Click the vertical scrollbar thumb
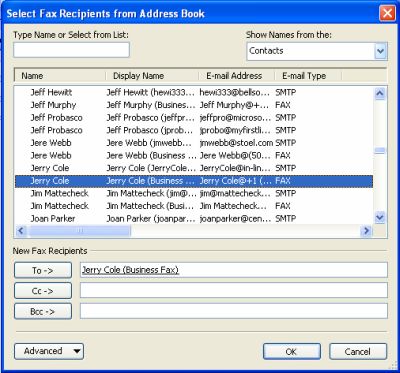Viewport: 400px width, 373px height. (380, 151)
